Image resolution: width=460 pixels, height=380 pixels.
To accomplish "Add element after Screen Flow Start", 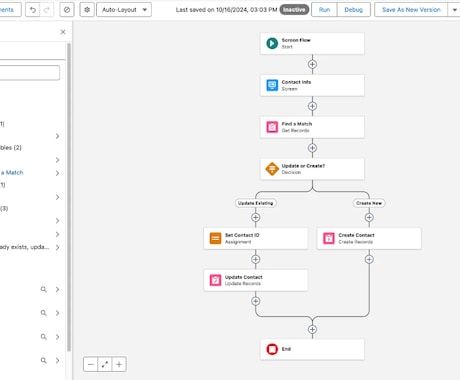I will click(x=312, y=64).
